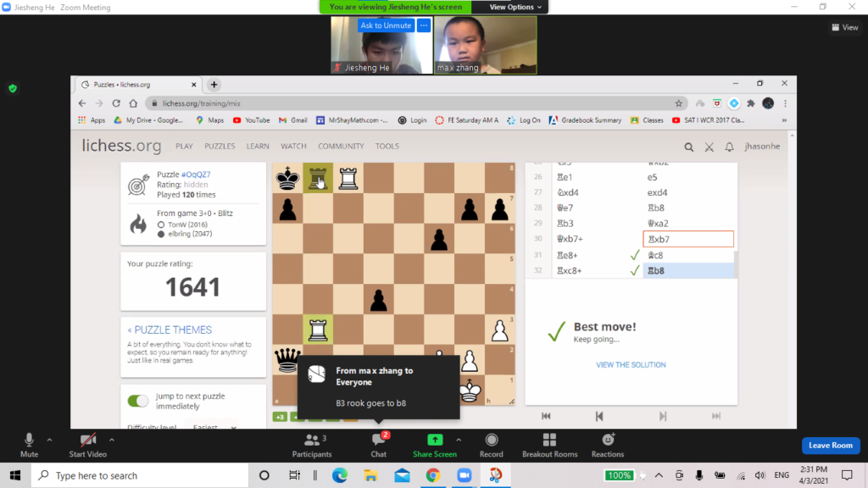Open lichess notifications bell

730,147
